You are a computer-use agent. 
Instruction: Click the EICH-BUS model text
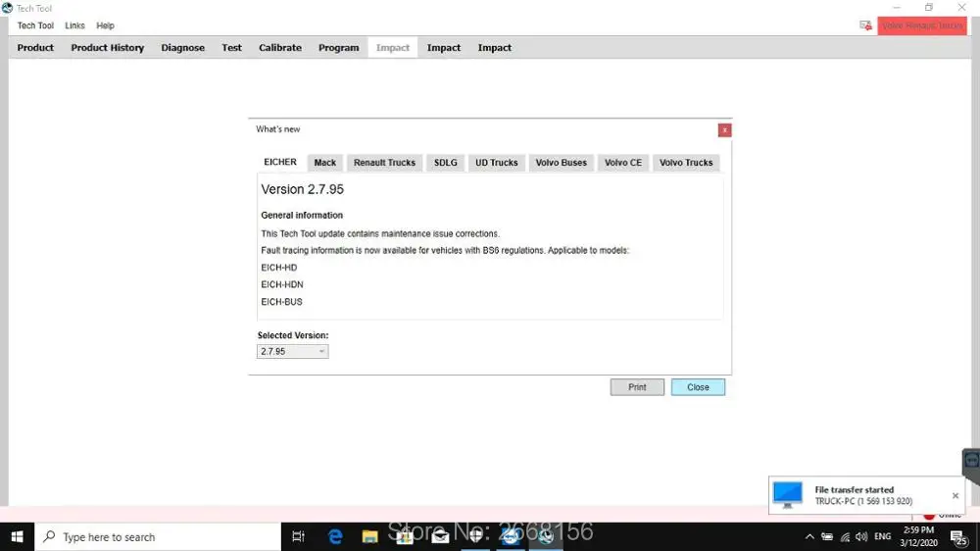(281, 301)
